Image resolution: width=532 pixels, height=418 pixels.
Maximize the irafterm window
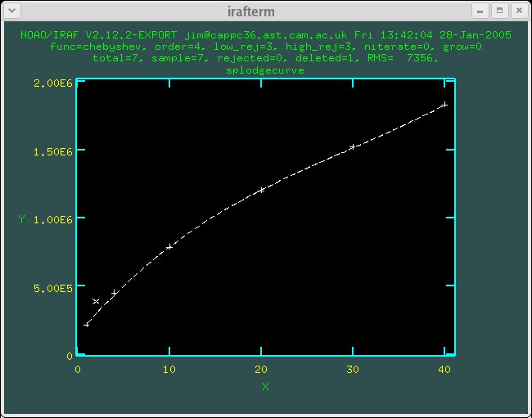click(x=499, y=11)
